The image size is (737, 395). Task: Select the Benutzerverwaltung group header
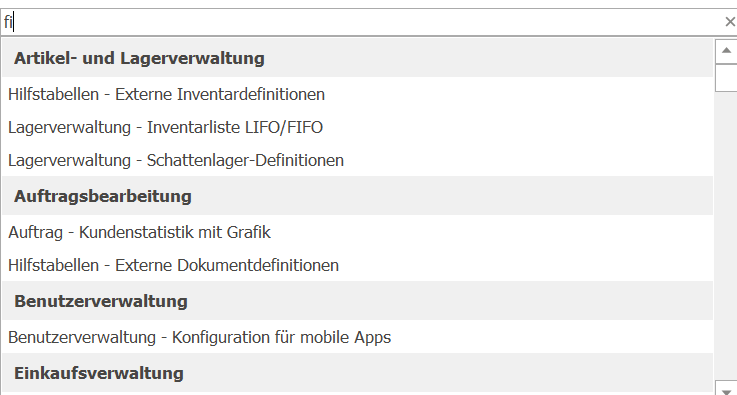pos(357,301)
